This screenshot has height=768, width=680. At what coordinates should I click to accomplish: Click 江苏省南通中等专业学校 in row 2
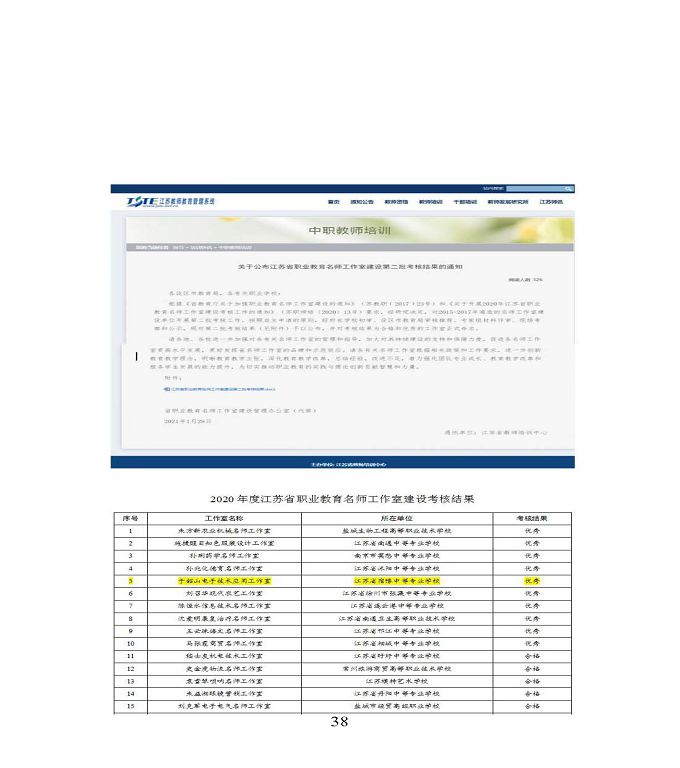pos(397,544)
